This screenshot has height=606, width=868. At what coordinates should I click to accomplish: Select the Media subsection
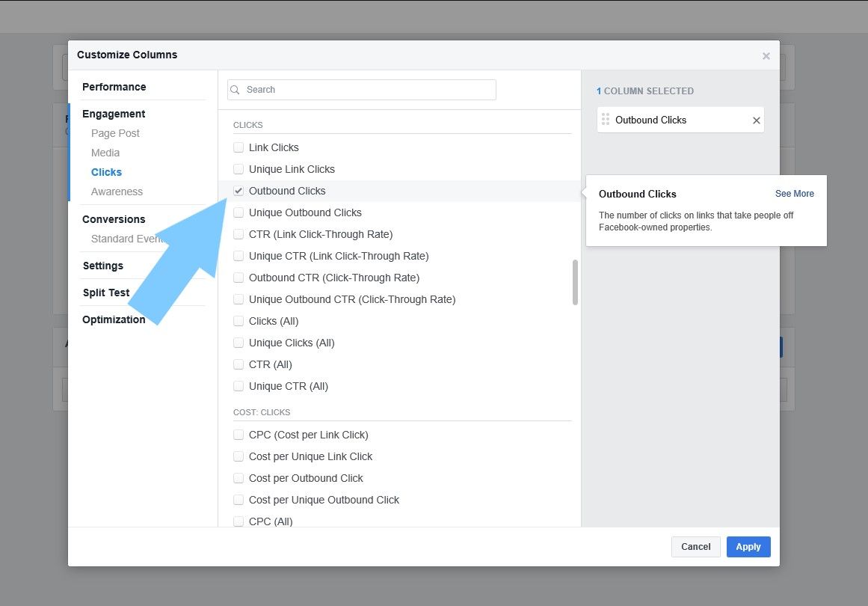[x=105, y=153]
